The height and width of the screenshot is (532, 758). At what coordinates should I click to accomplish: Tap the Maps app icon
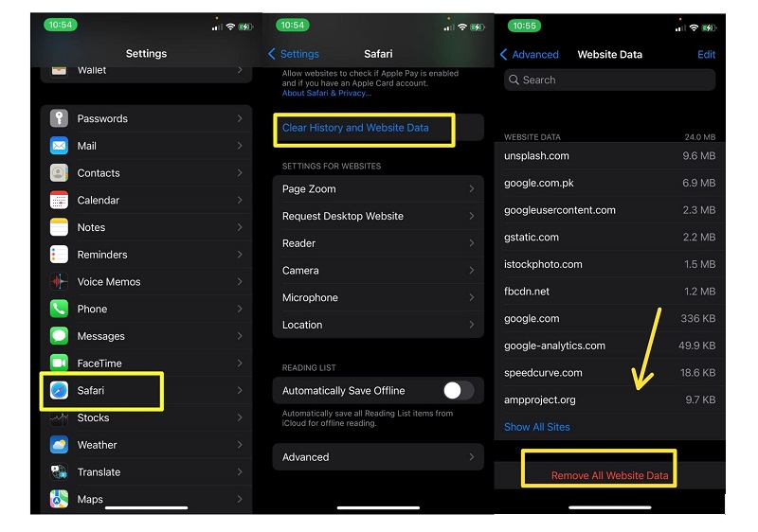pos(59,499)
